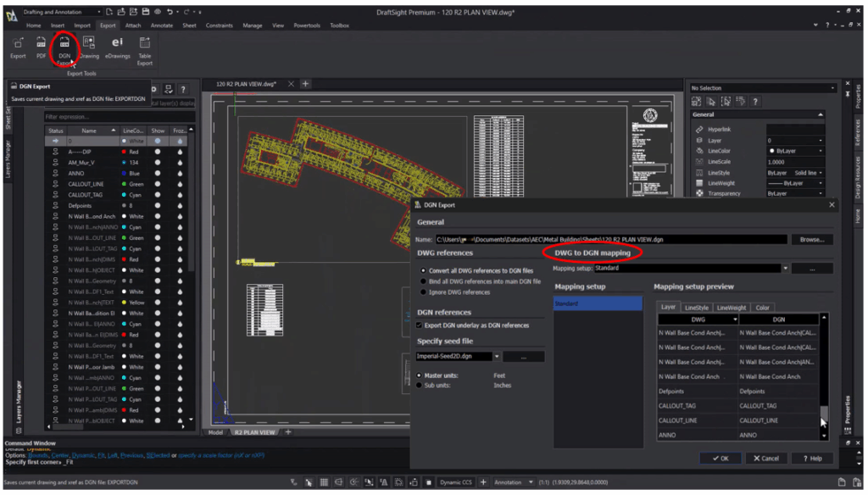Select Convert all DWG references to DGN files

tap(424, 270)
